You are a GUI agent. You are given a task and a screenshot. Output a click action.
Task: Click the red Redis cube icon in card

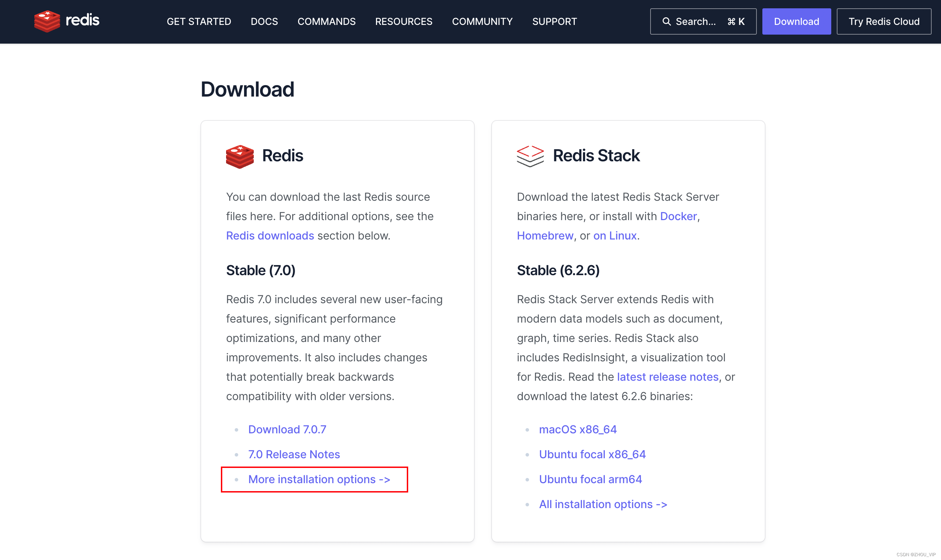click(240, 156)
